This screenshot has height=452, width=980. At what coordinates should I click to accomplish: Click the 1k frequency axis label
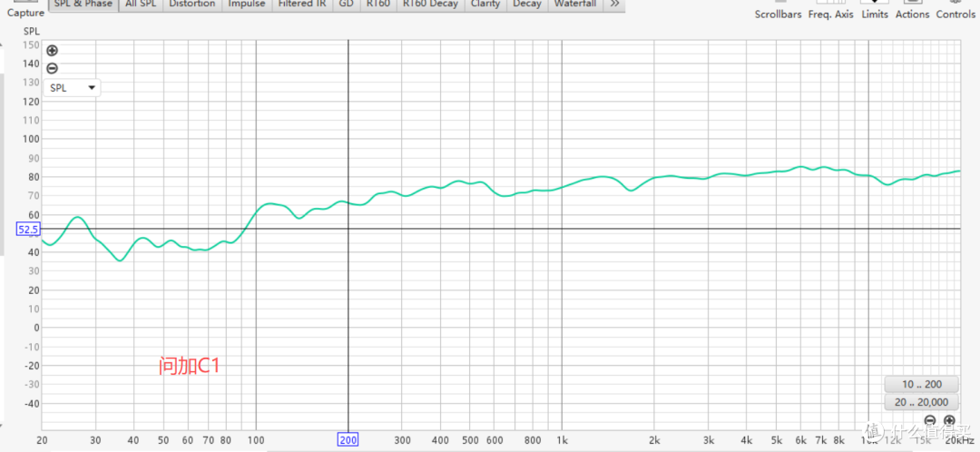pyautogui.click(x=563, y=440)
